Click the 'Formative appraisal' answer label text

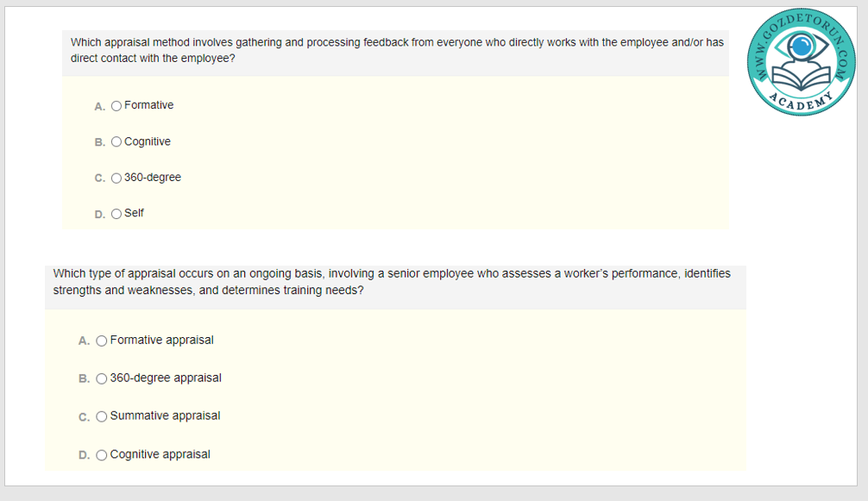point(161,340)
